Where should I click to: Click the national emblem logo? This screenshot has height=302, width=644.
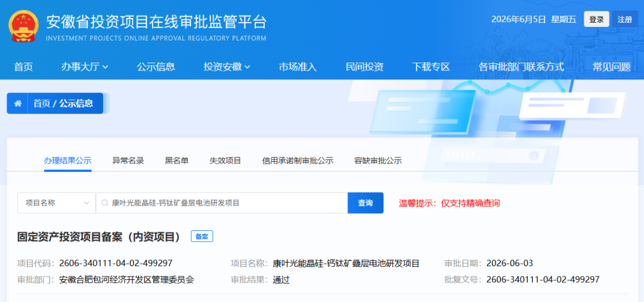pos(23,26)
